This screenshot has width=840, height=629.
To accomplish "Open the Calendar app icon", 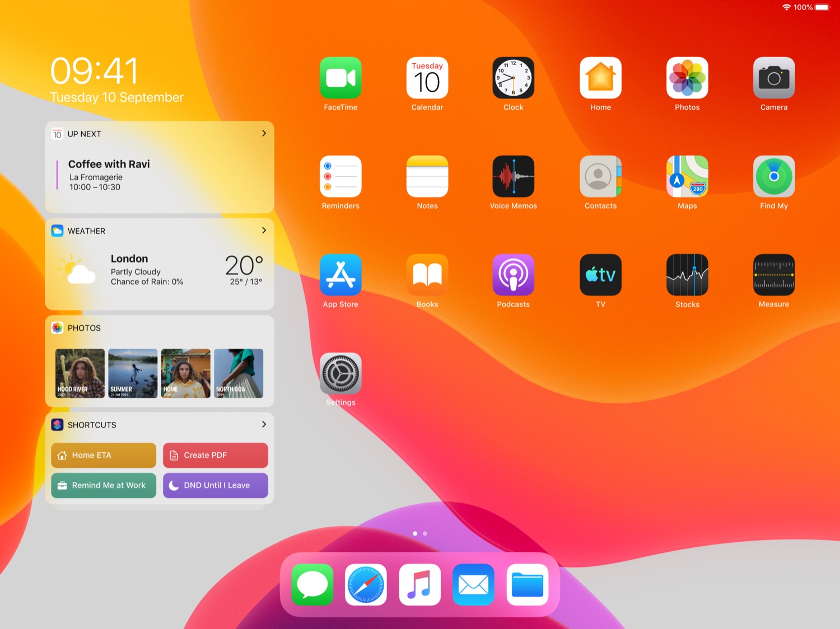I will click(427, 78).
